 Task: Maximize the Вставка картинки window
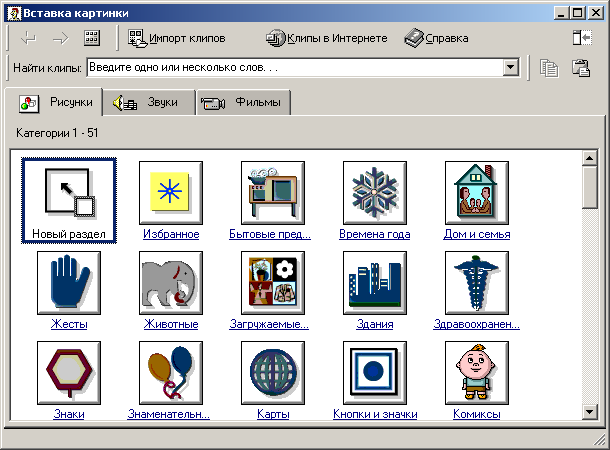coord(578,13)
